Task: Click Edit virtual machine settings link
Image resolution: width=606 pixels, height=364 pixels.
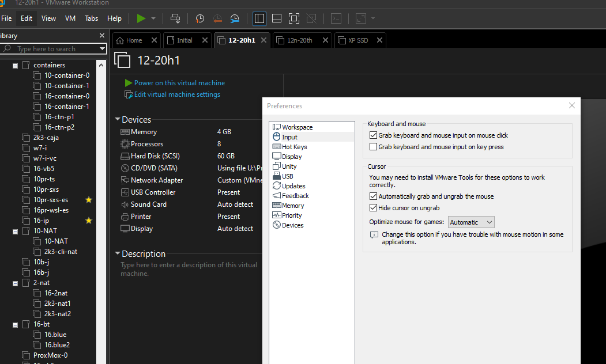Action: click(177, 94)
